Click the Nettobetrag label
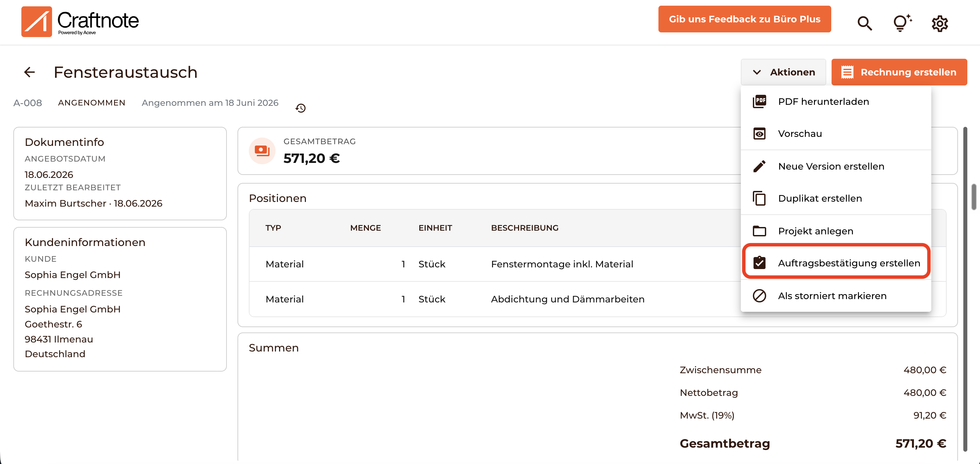Viewport: 980px width, 464px height. pos(709,393)
